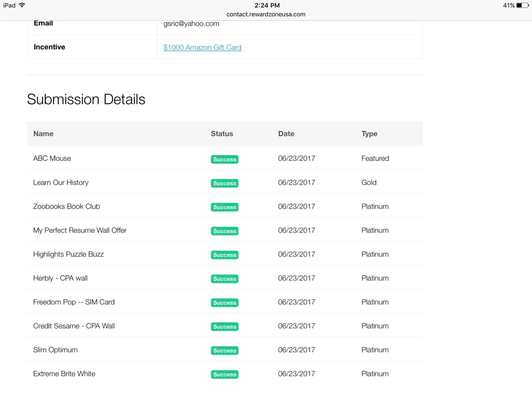Screen dimensions: 532x399
Task: Click the gsric@yahoo.com email value
Action: coord(191,24)
